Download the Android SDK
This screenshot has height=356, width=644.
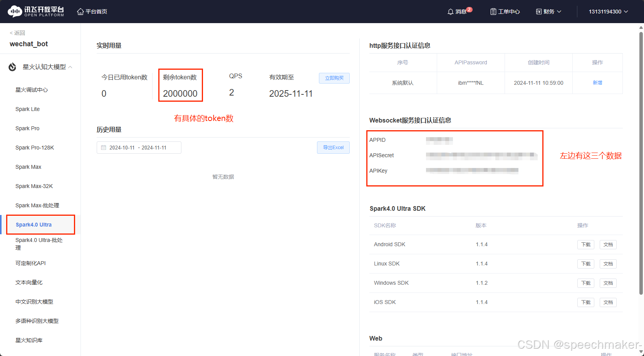pyautogui.click(x=586, y=245)
